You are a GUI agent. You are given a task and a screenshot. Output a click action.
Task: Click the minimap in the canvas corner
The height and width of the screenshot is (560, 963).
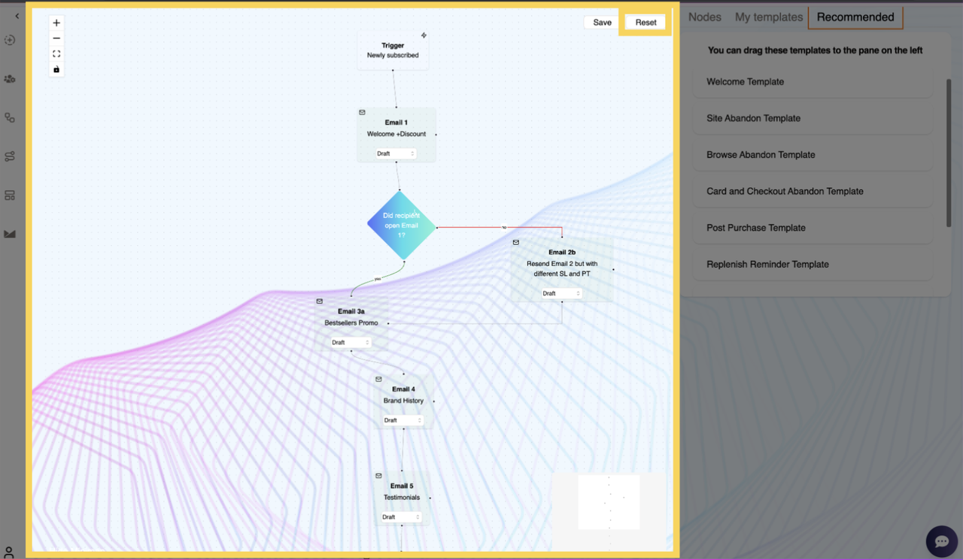point(608,501)
